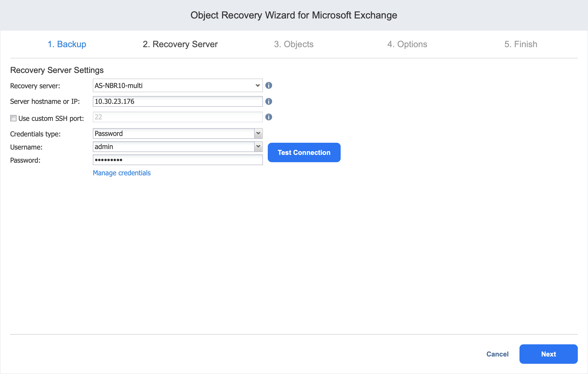Enable Use custom SSH port checkbox
The height and width of the screenshot is (374, 588).
(x=13, y=118)
